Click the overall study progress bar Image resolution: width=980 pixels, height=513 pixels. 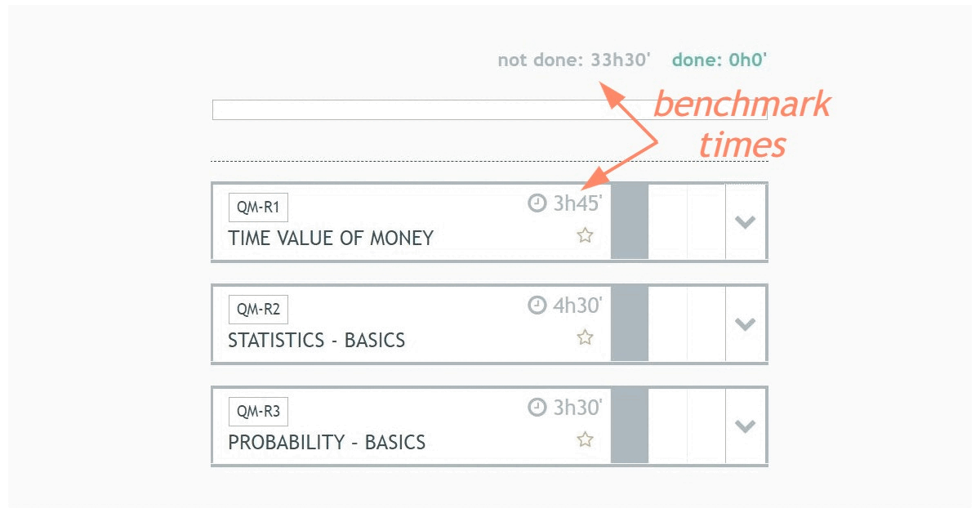(x=489, y=110)
